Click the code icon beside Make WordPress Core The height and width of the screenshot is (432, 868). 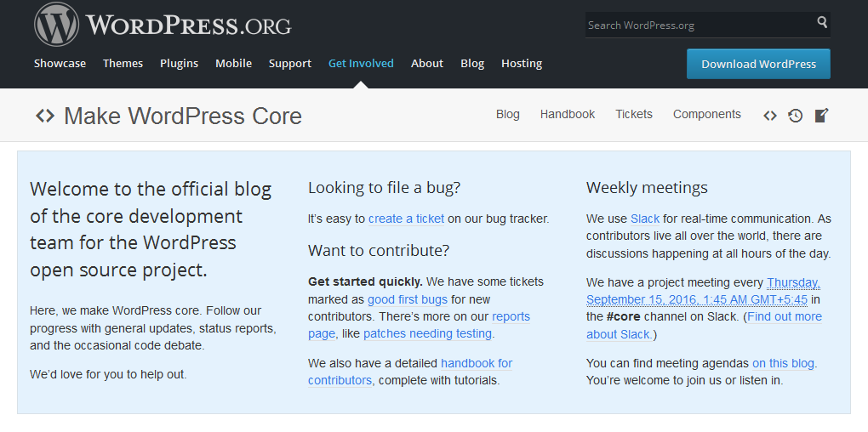pyautogui.click(x=45, y=116)
